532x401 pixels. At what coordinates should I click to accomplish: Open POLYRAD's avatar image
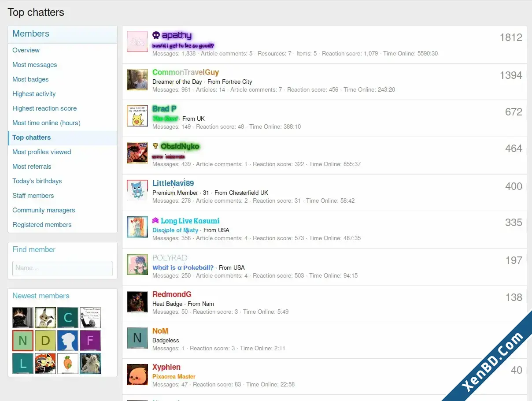click(x=137, y=264)
